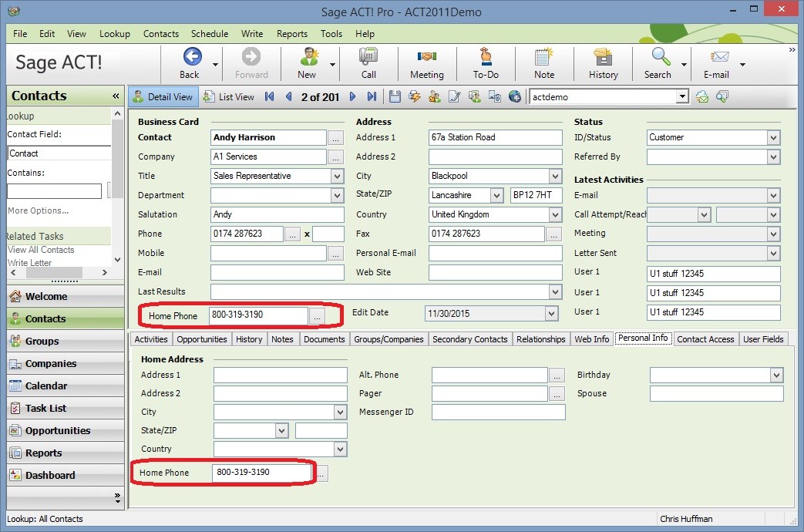Jump to first contact record
Screen dimensions: 804x532
269,96
